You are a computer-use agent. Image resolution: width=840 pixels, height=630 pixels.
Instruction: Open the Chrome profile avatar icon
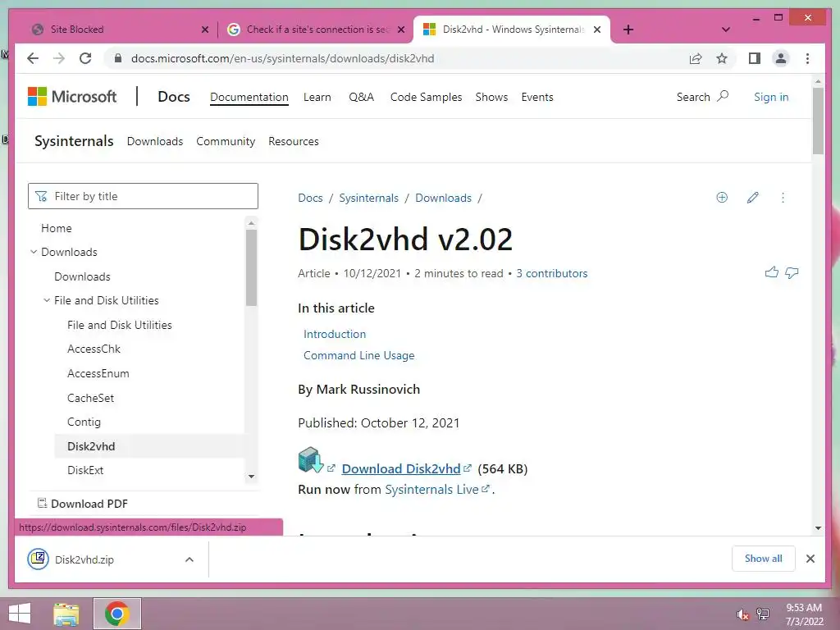tap(781, 58)
